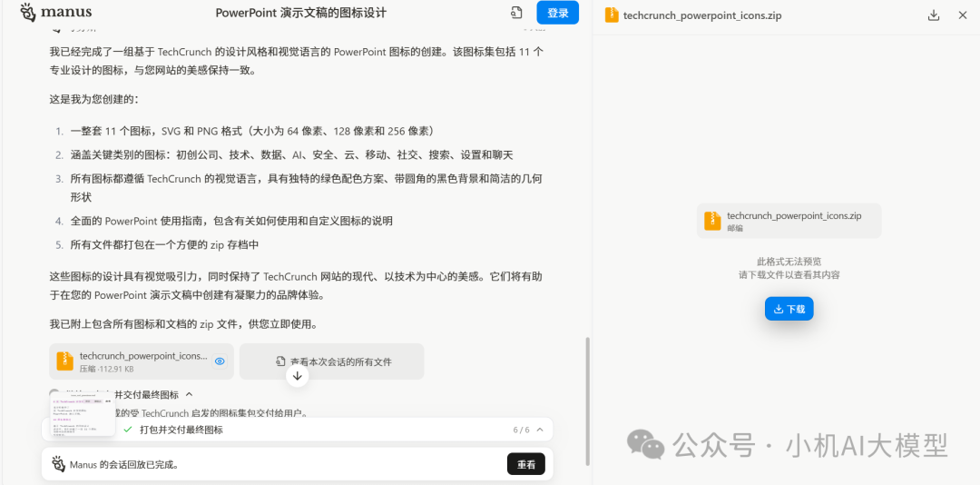980x485 pixels.
Task: Click the 压缩 · 112.91 KB file size text
Action: [x=105, y=369]
